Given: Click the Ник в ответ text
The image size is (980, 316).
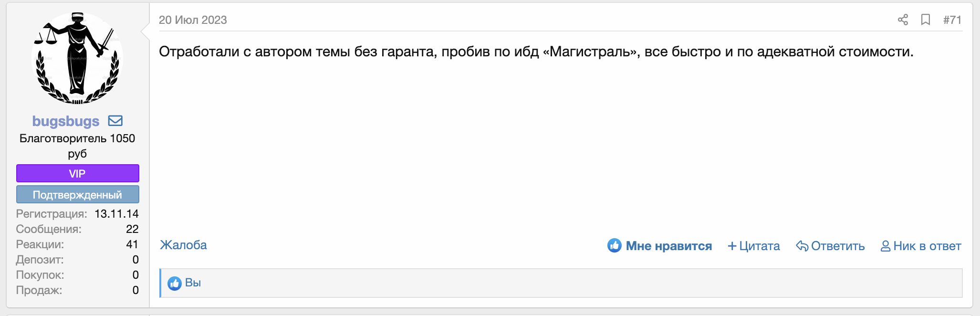Looking at the screenshot, I should point(927,246).
